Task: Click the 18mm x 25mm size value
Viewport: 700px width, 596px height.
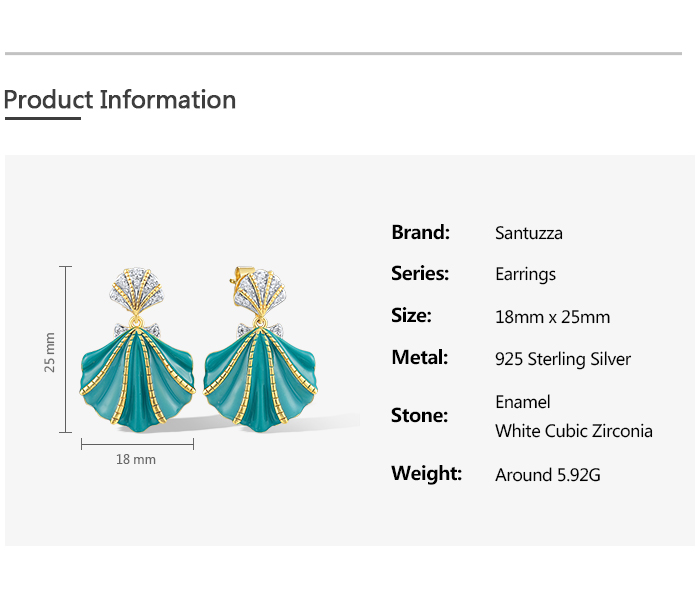Action: (552, 317)
